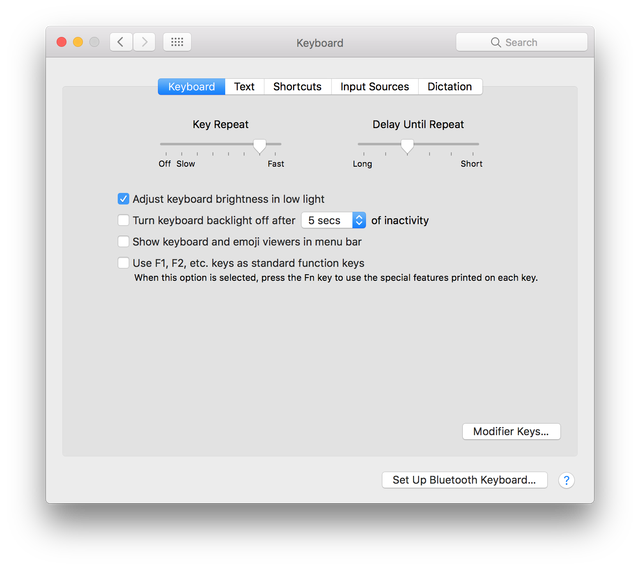Click the Keyboard window title
The image size is (640, 569).
click(320, 43)
